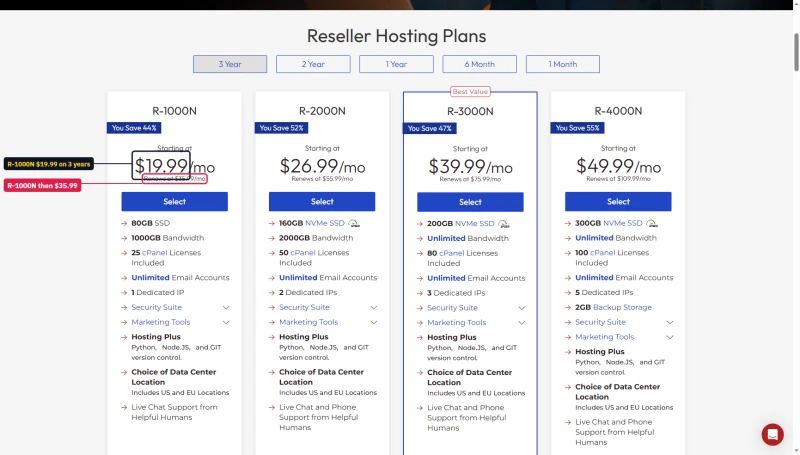The width and height of the screenshot is (800, 455).
Task: Expand Security Suite chevron in R-1000N
Action: pos(226,308)
